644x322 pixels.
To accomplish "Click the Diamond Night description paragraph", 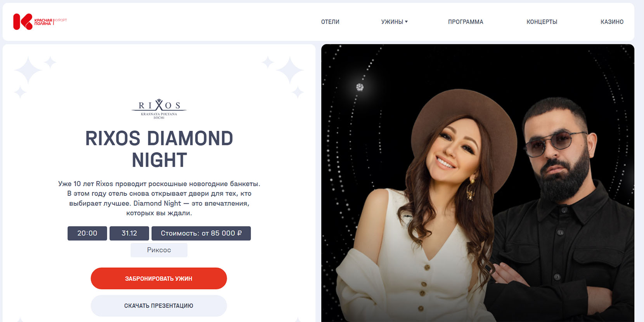I will pos(159,198).
